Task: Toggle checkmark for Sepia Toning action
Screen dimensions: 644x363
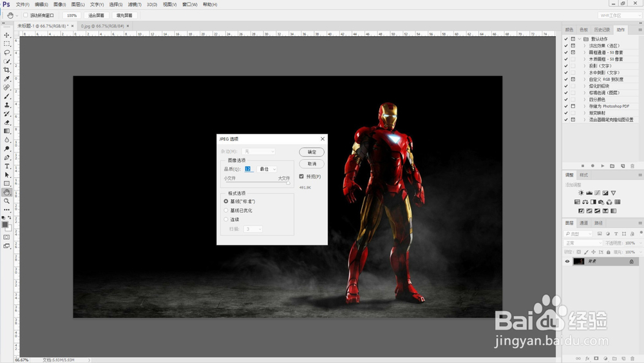Action: [566, 93]
